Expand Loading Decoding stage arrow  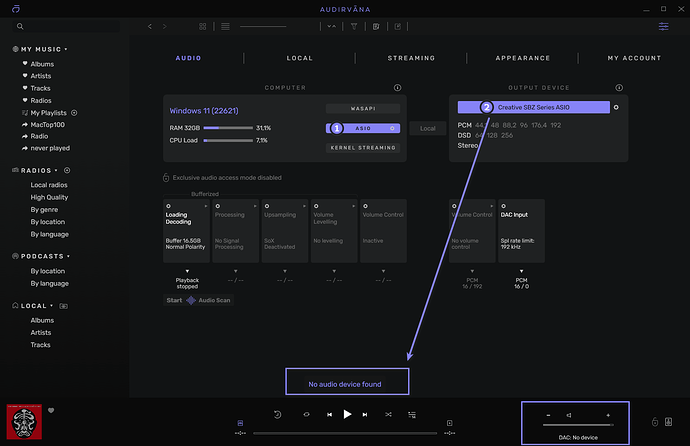coord(206,206)
